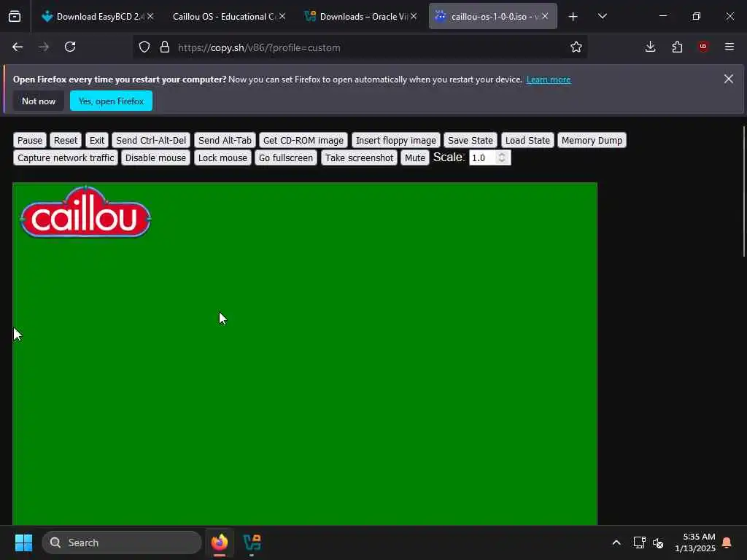Lock the mouse to emulator
This screenshot has width=747, height=560.
pyautogui.click(x=222, y=157)
